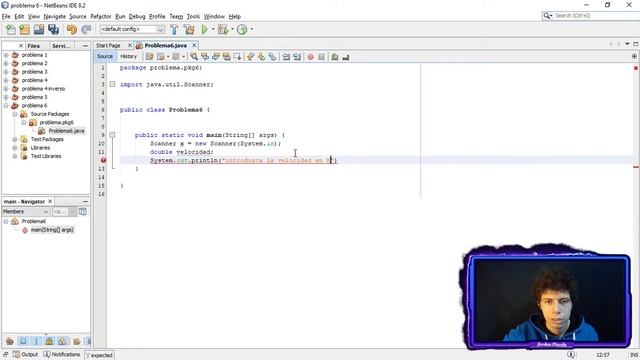Viewport: 640px width, 360px height.
Task: Open the Tools menu
Action: click(193, 16)
